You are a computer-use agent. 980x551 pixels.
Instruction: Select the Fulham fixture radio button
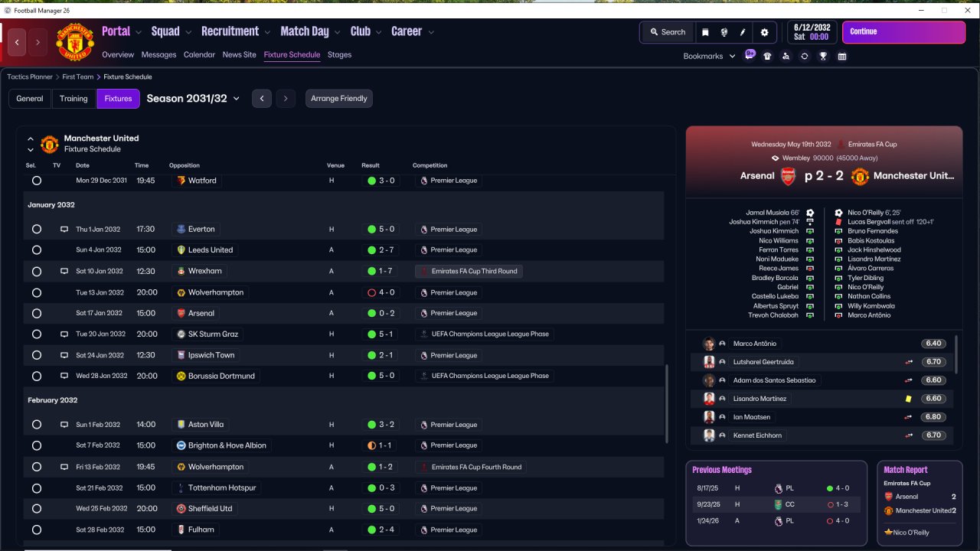(37, 530)
